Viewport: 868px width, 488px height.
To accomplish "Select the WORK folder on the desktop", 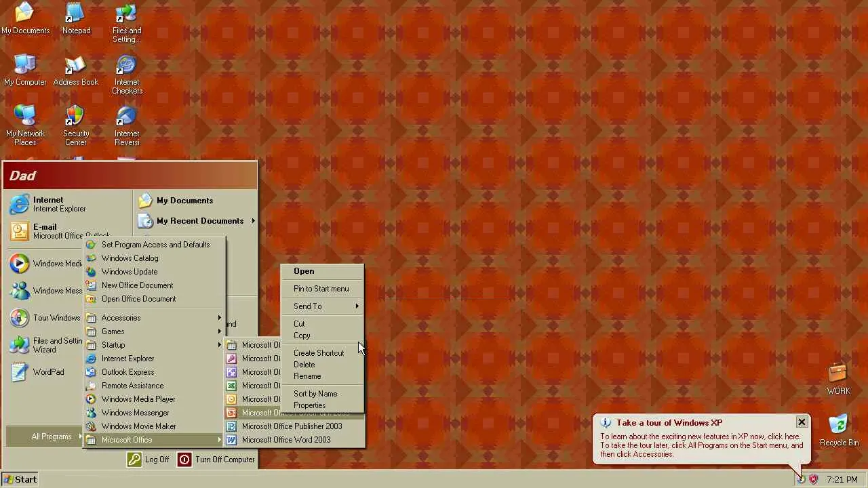I will [838, 379].
